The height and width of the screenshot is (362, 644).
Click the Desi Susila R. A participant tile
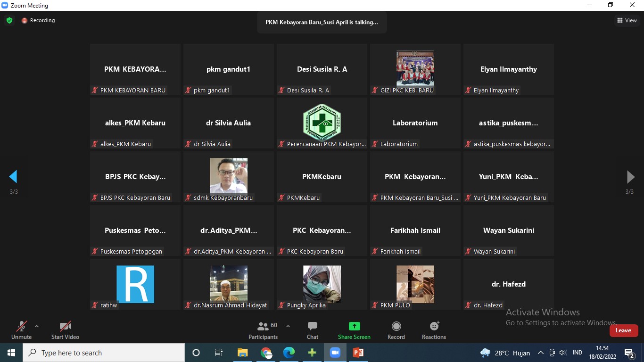[322, 69]
